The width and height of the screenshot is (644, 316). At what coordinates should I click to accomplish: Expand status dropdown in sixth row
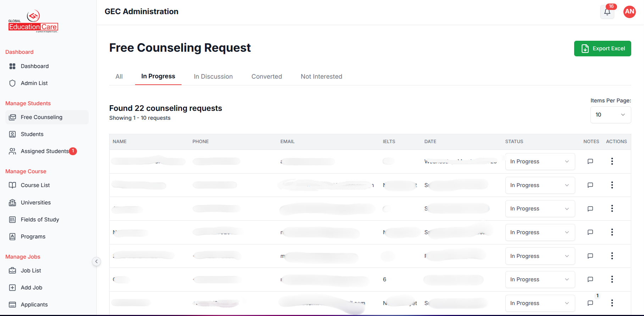[540, 280]
